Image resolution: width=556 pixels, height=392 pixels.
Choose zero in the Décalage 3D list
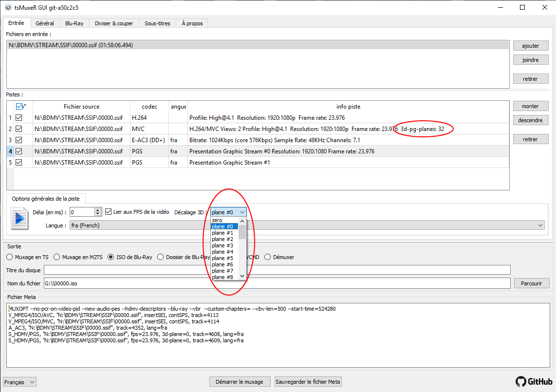[x=225, y=220]
